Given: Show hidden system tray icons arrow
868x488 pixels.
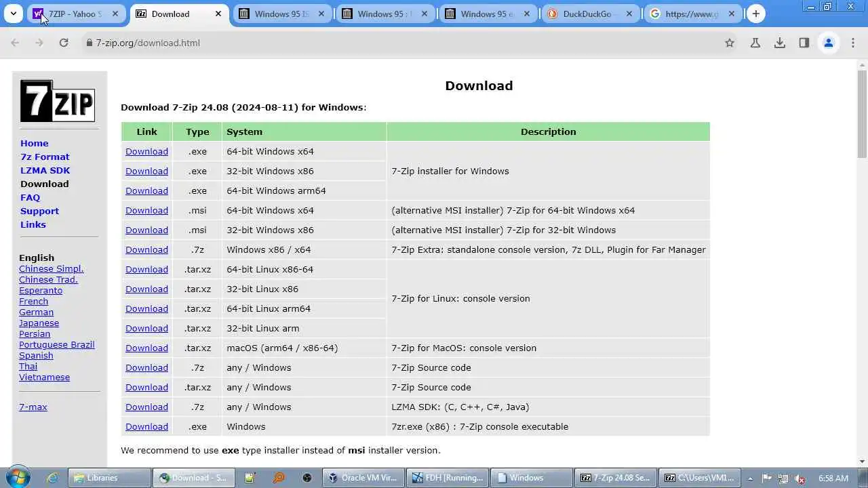Looking at the screenshot, I should point(750,478).
